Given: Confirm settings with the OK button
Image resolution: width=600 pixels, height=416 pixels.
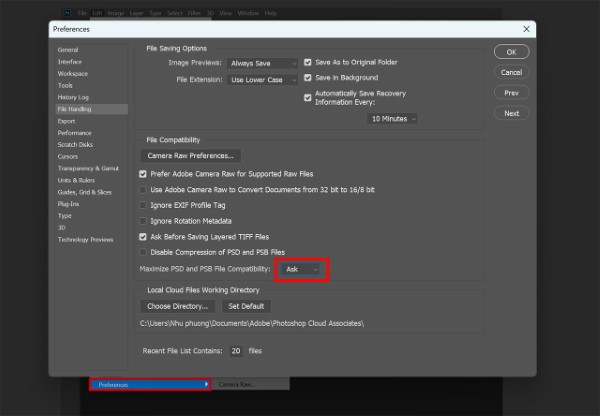Looking at the screenshot, I should tap(511, 52).
